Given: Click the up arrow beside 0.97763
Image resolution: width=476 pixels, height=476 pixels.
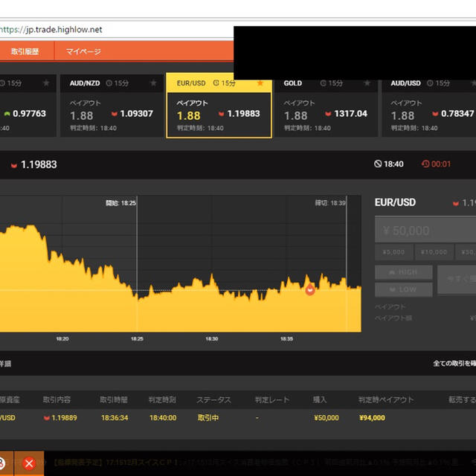Looking at the screenshot, I should (x=7, y=114).
